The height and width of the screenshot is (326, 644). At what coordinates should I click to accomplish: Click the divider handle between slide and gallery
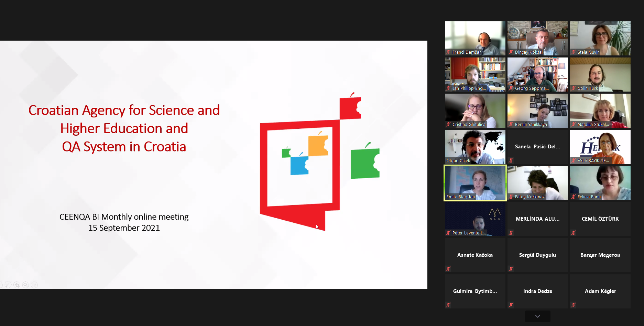pos(429,165)
